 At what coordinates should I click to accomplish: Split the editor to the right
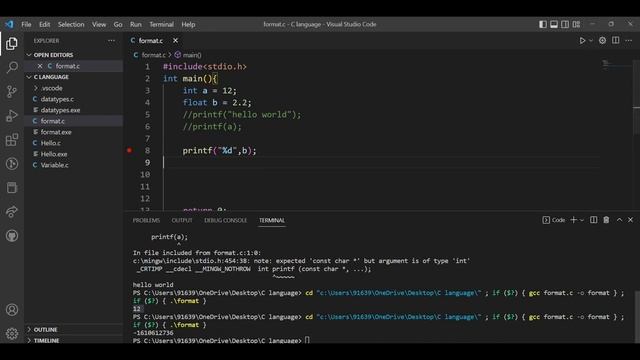pyautogui.click(x=616, y=40)
